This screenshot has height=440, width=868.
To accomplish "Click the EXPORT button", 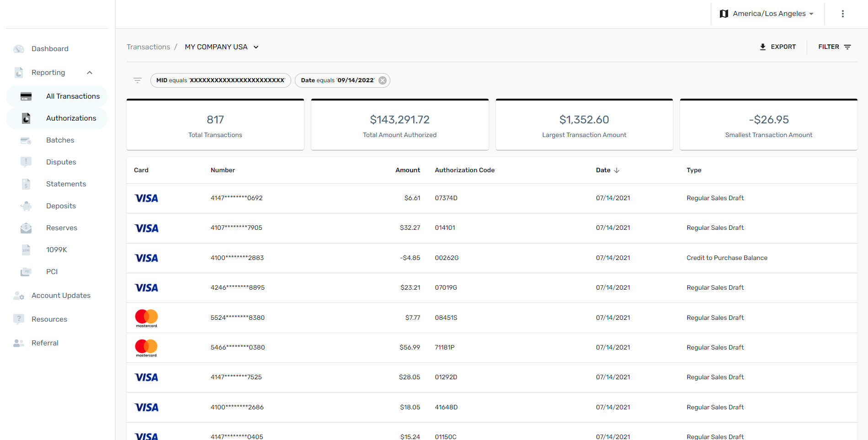I will click(x=777, y=47).
